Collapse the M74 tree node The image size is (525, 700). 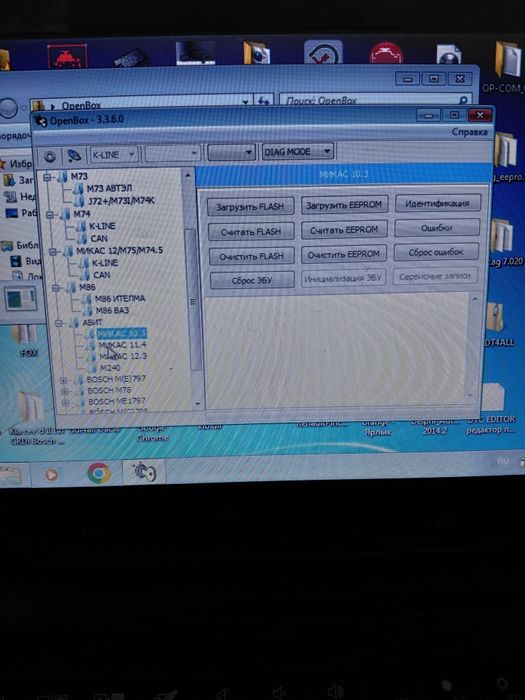(x=51, y=215)
